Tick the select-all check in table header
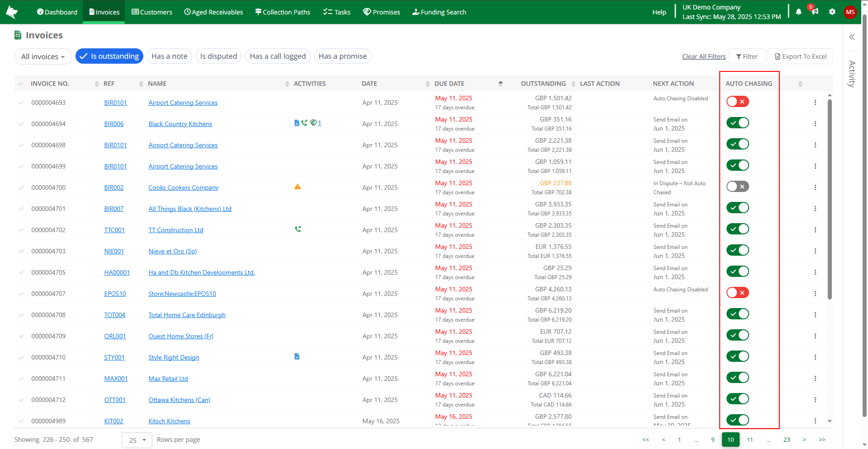Image resolution: width=868 pixels, height=449 pixels. 20,84
